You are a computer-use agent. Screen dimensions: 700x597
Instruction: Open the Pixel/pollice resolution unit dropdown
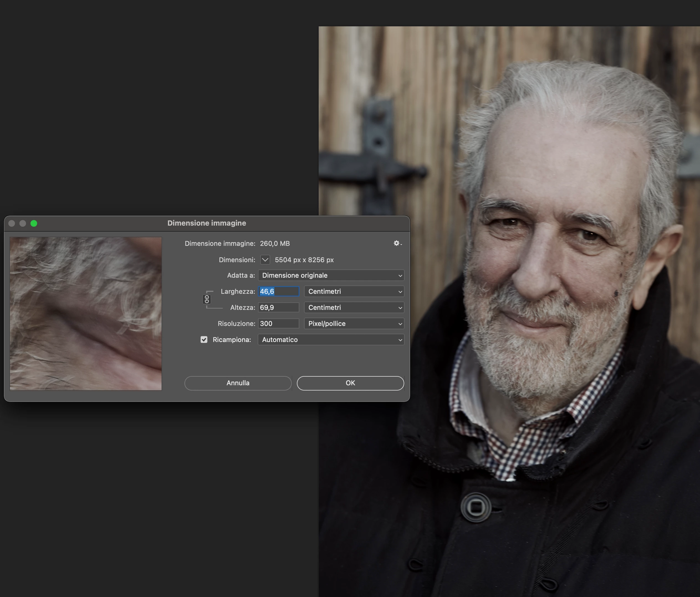(x=354, y=324)
